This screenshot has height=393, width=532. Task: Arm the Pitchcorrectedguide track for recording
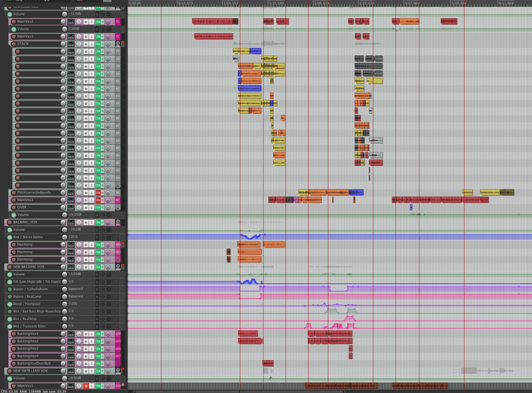(x=13, y=193)
